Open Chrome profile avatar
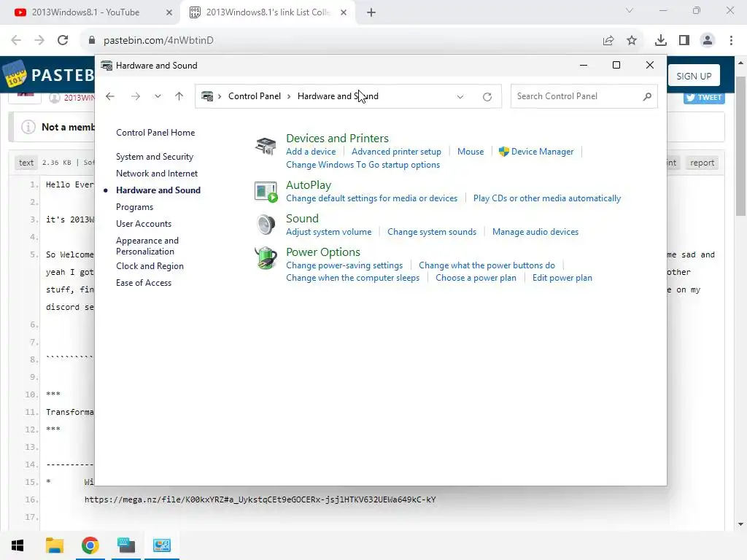747x560 pixels. [708, 41]
